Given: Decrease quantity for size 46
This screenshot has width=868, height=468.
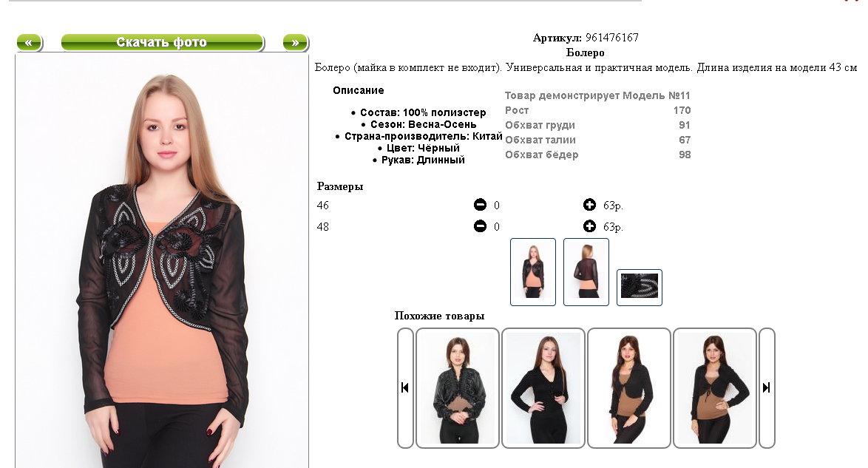Looking at the screenshot, I should click(480, 205).
